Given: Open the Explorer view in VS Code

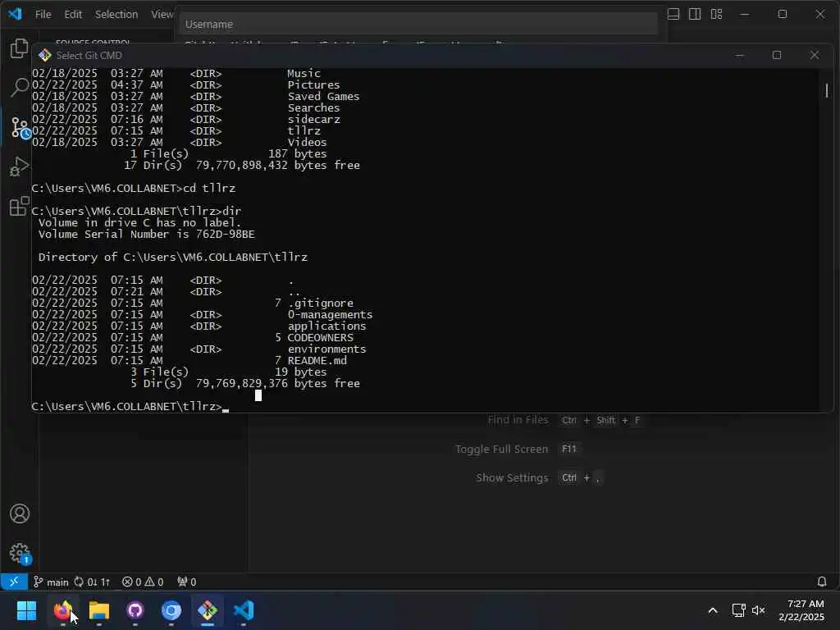Looking at the screenshot, I should pyautogui.click(x=20, y=48).
